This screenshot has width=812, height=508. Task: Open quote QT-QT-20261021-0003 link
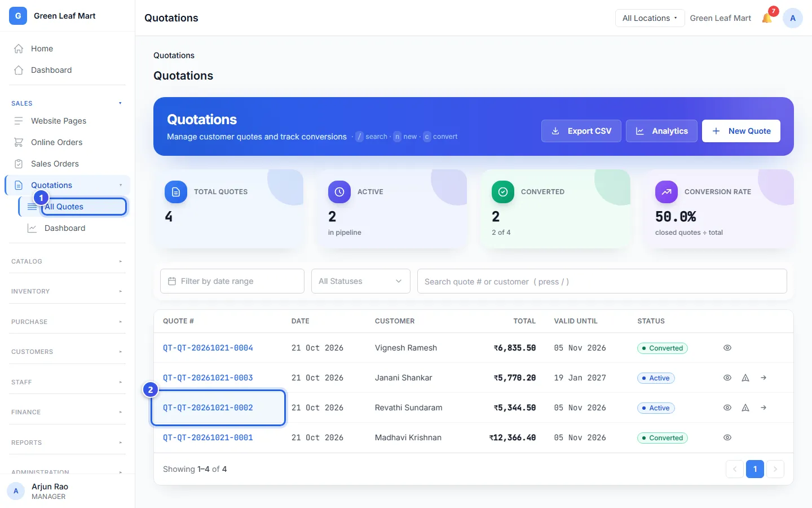click(208, 378)
